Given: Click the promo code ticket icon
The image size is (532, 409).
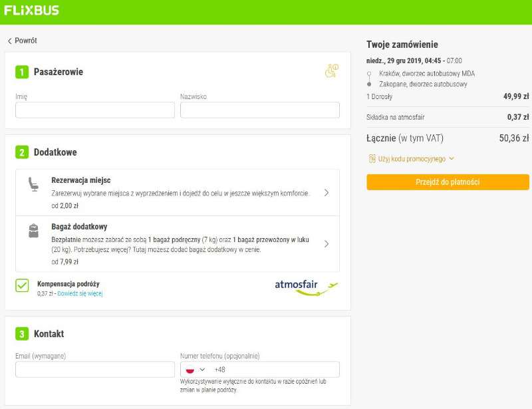Looking at the screenshot, I should 372,158.
